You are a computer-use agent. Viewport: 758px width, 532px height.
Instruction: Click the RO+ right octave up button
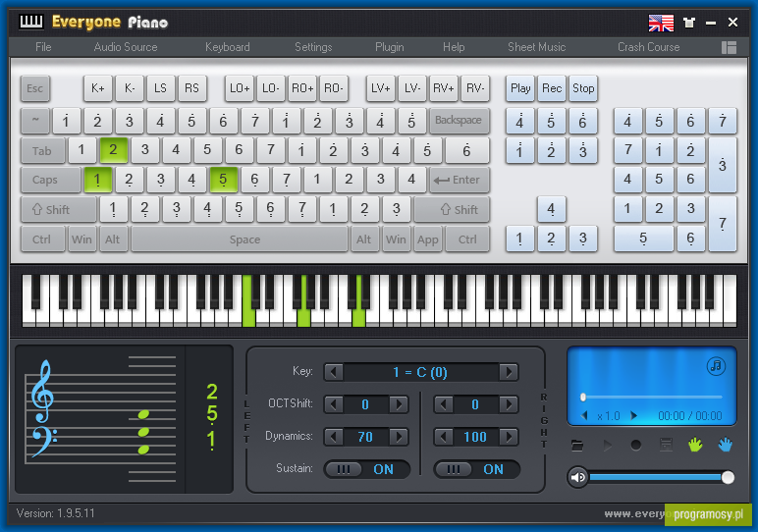pos(302,88)
